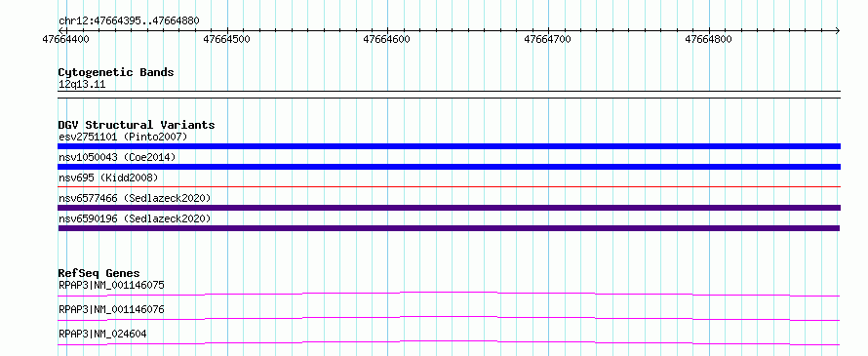Click the magenta line for RPAP3|NM_024604
Viewport: 868px width, 356px height.
(x=449, y=342)
